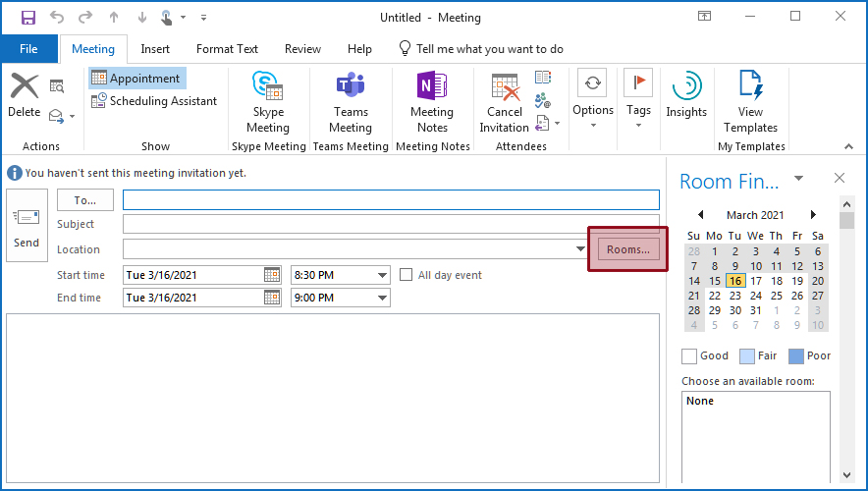Viewport: 868px width, 491px height.
Task: Go to next month in Room Finder calendar
Action: [813, 215]
